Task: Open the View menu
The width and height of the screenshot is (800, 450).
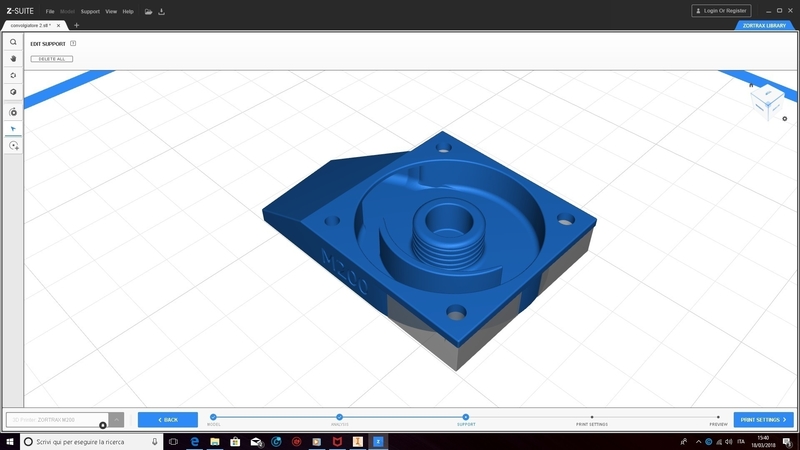Action: pos(111,11)
